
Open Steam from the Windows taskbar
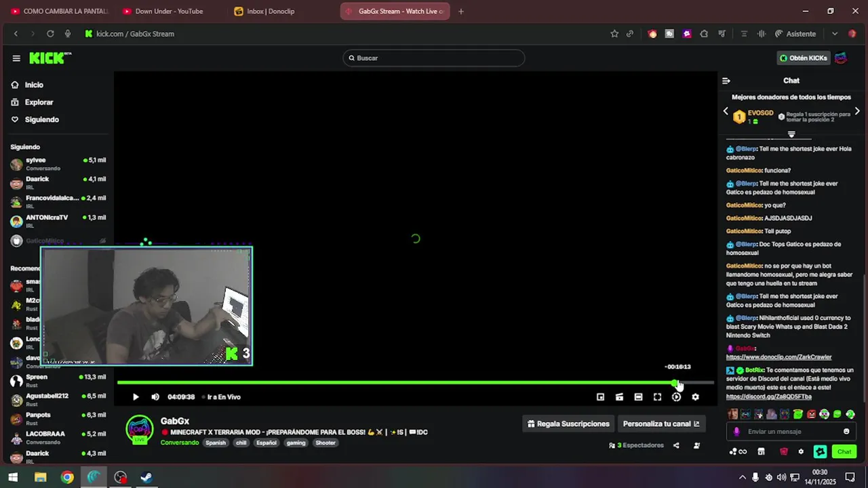click(146, 477)
